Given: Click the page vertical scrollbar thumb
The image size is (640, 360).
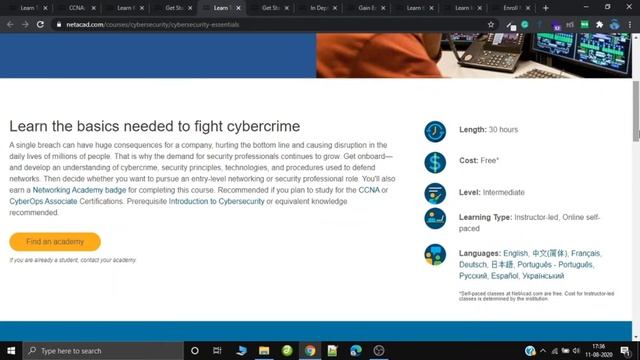Looking at the screenshot, I should [636, 111].
